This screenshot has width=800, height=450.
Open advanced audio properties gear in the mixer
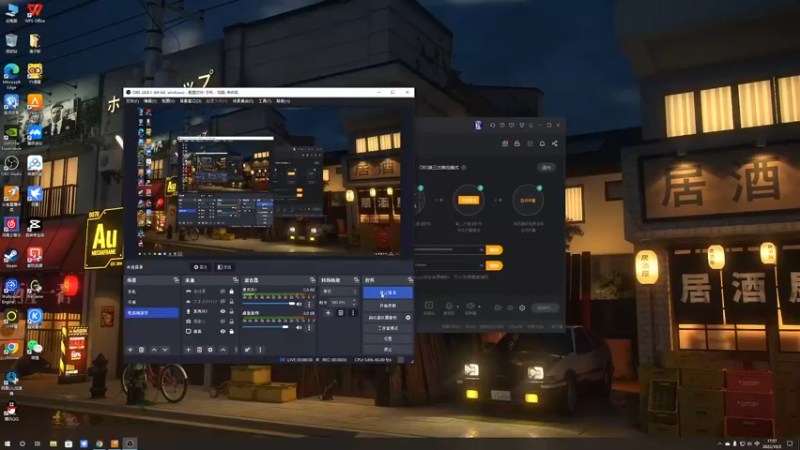[x=247, y=350]
